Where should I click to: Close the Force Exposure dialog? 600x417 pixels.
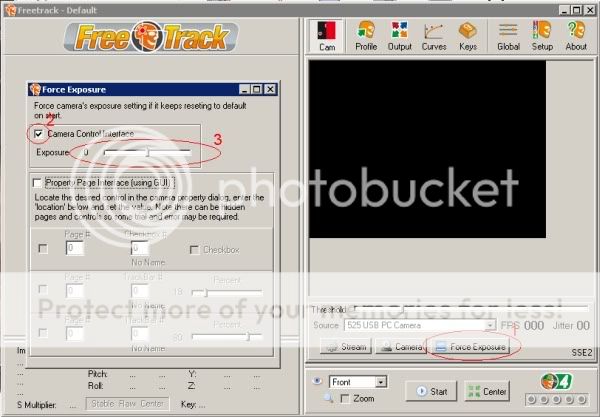coord(270,89)
